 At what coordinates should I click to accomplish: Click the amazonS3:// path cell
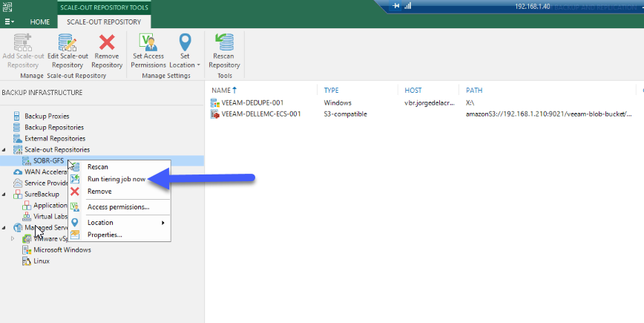(549, 114)
